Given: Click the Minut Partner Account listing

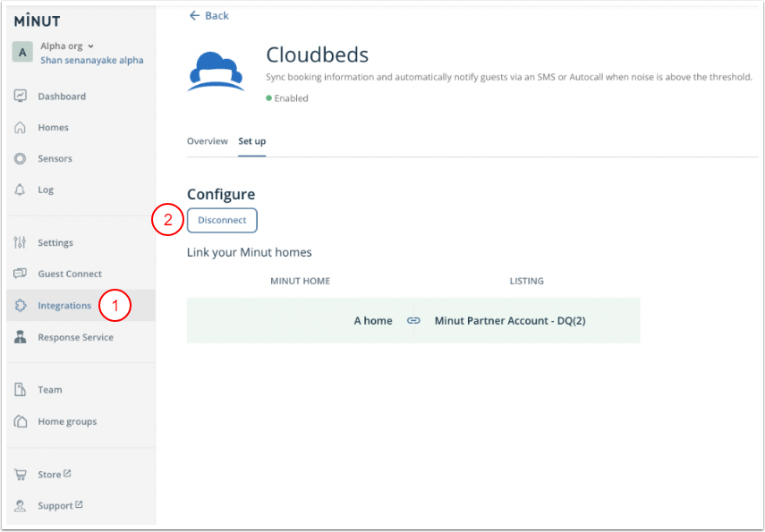Looking at the screenshot, I should pos(509,321).
